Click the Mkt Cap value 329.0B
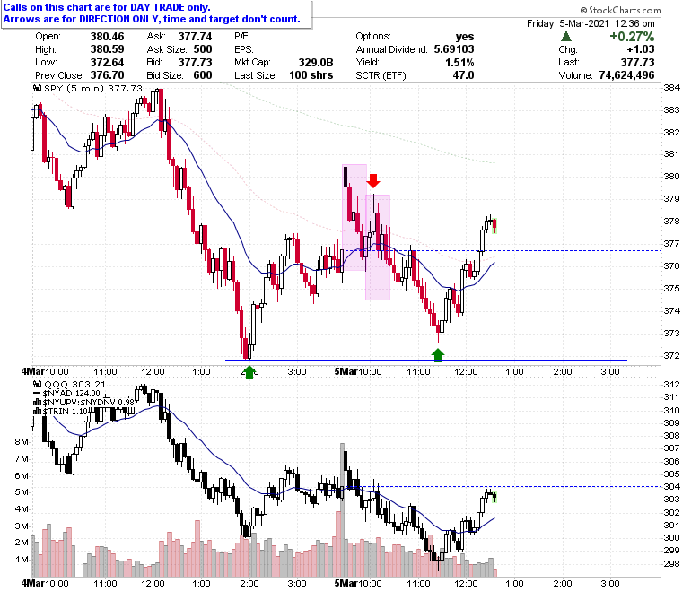The image size is (700, 591). 316,62
